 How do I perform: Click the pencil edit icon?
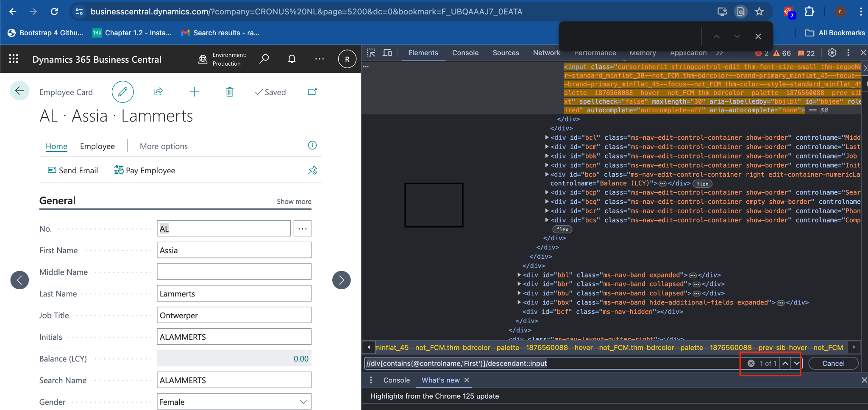(x=123, y=92)
